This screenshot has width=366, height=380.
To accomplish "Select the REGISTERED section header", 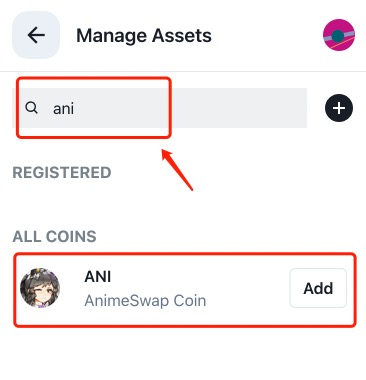I will coord(62,173).
